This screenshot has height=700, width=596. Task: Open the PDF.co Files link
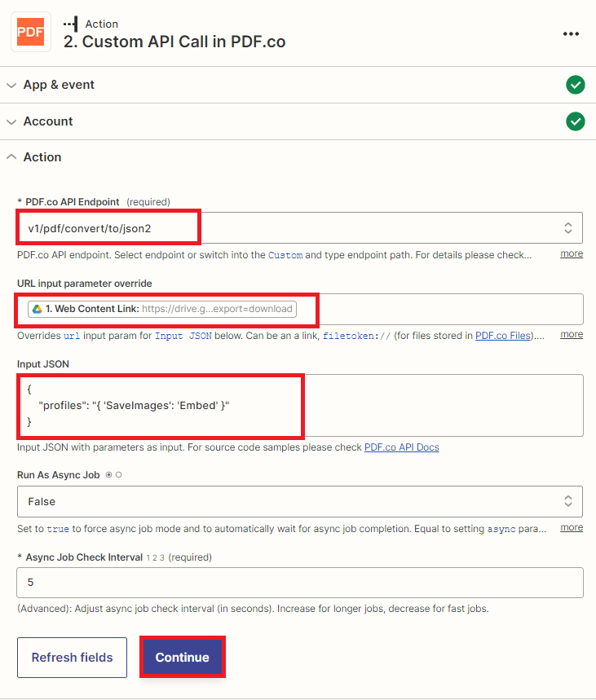pos(503,335)
